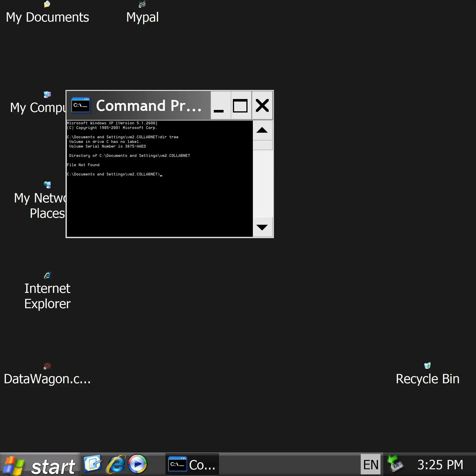This screenshot has height=476, width=476.
Task: Open the EN language bar selector
Action: click(x=370, y=465)
